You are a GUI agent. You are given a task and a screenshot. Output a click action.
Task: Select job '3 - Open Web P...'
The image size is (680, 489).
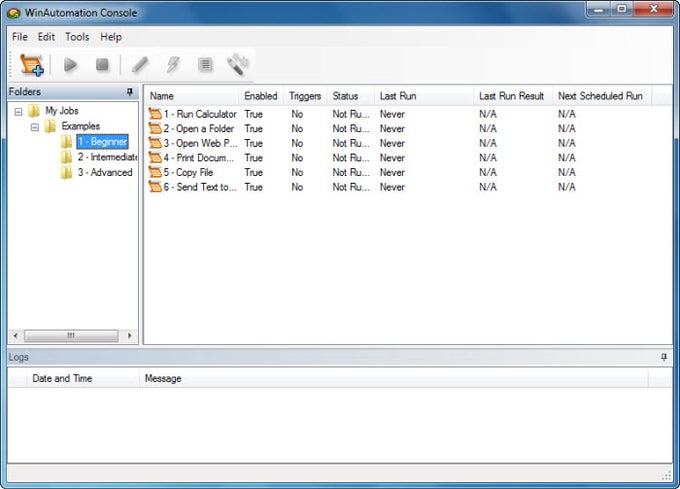[x=200, y=143]
